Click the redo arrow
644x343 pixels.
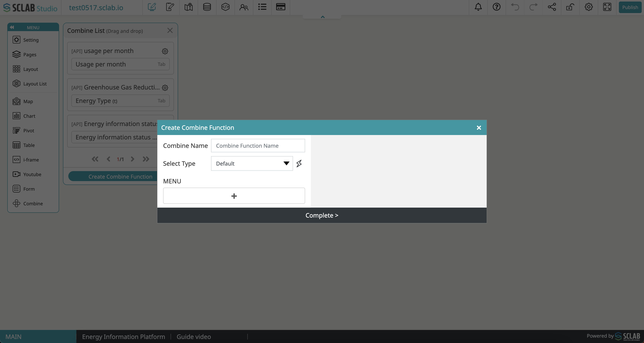coord(533,7)
